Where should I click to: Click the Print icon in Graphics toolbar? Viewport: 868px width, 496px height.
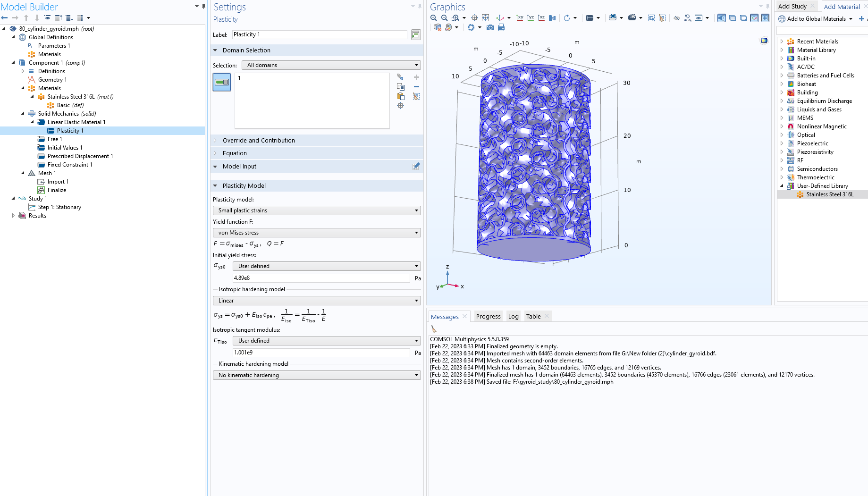(501, 28)
